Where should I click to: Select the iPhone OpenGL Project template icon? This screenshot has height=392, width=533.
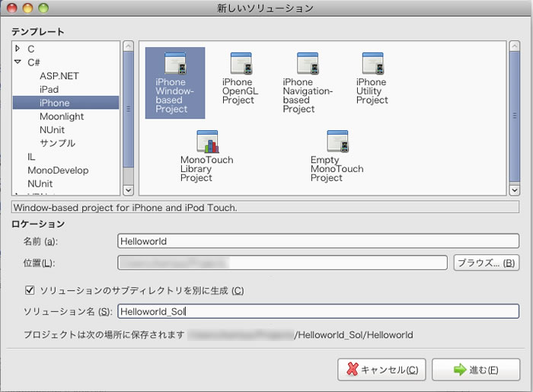tap(241, 63)
